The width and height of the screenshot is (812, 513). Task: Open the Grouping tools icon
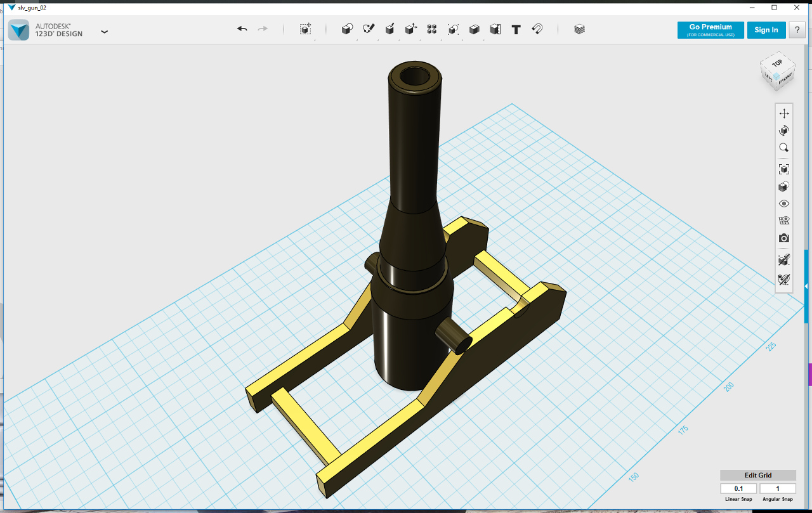(x=453, y=29)
